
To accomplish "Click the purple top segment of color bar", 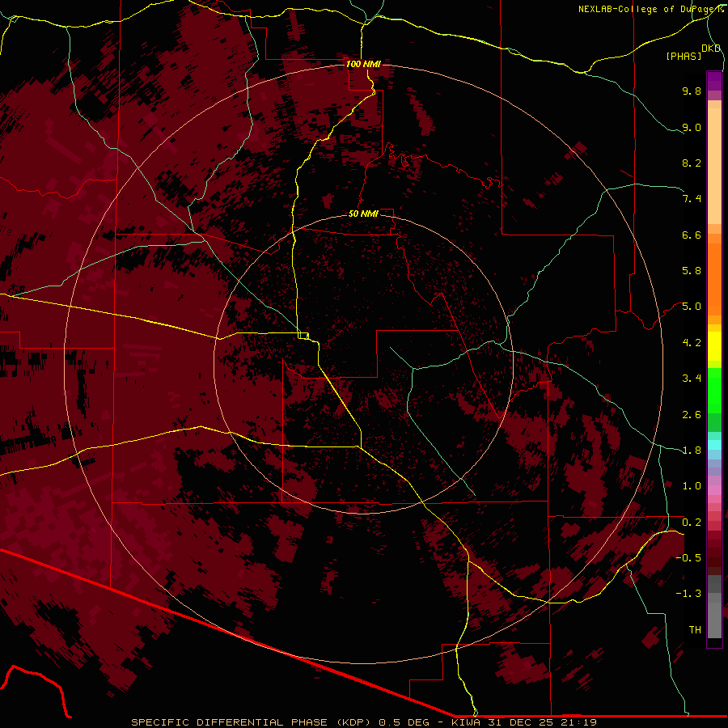I will point(714,81).
